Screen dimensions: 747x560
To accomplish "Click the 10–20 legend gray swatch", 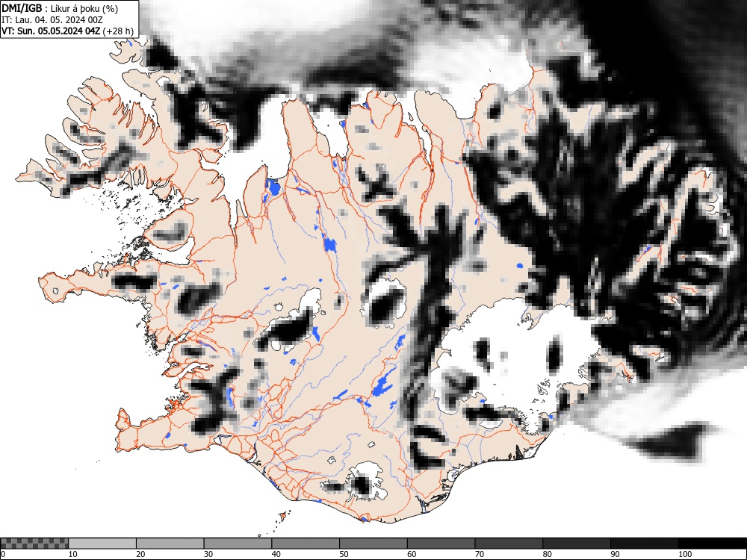I will point(102,544).
